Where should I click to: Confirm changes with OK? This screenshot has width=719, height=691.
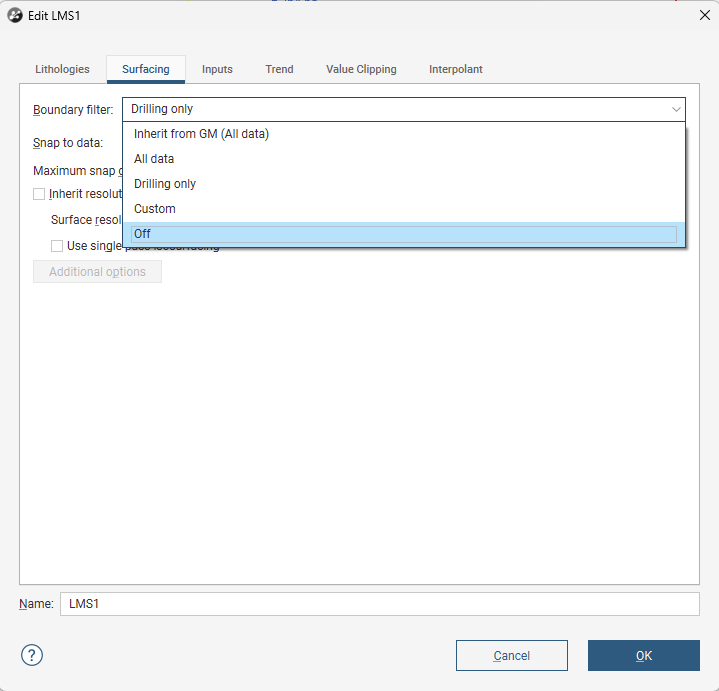pyautogui.click(x=644, y=656)
